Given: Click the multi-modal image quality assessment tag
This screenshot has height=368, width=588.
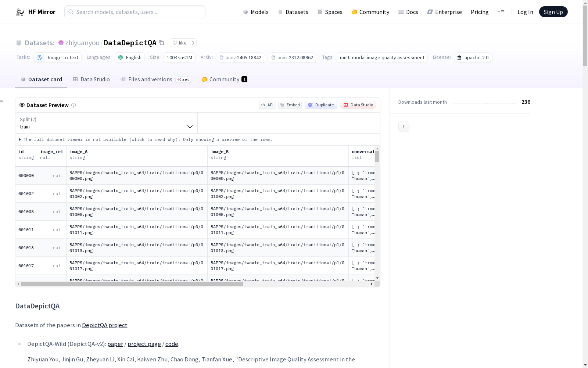Looking at the screenshot, I should tap(382, 57).
